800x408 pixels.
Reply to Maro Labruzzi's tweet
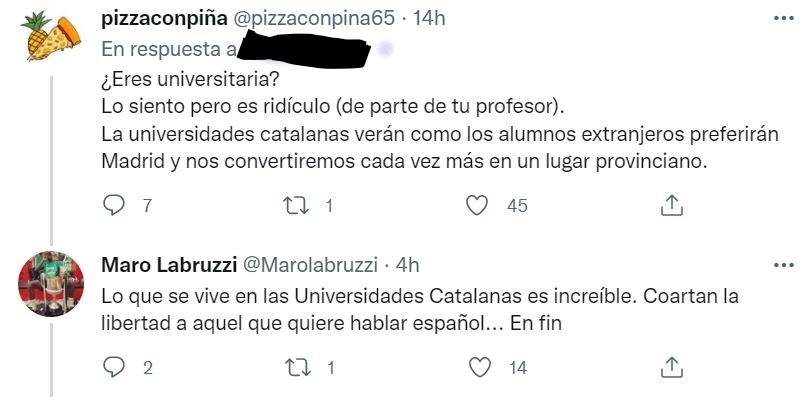[114, 367]
